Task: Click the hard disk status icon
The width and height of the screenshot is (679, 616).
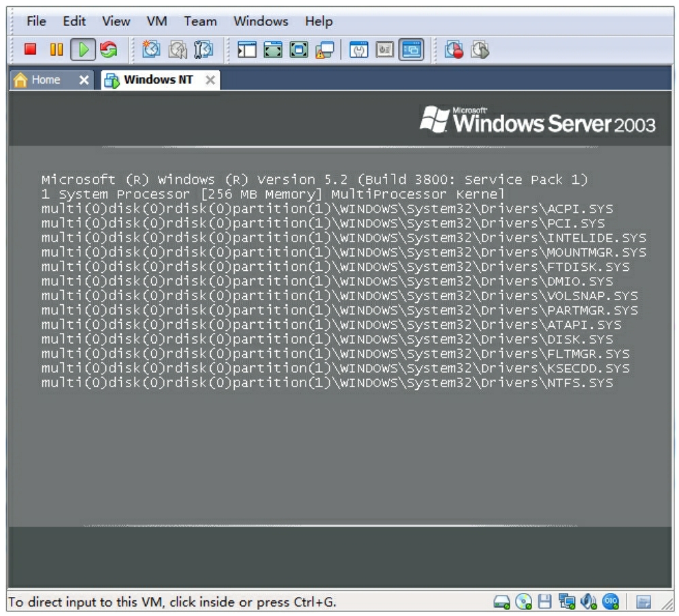Action: (x=502, y=602)
